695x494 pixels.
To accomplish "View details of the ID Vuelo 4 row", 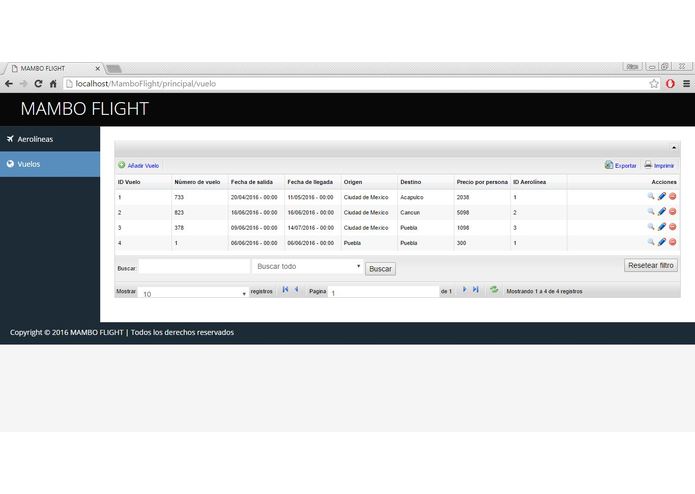I will [x=651, y=242].
